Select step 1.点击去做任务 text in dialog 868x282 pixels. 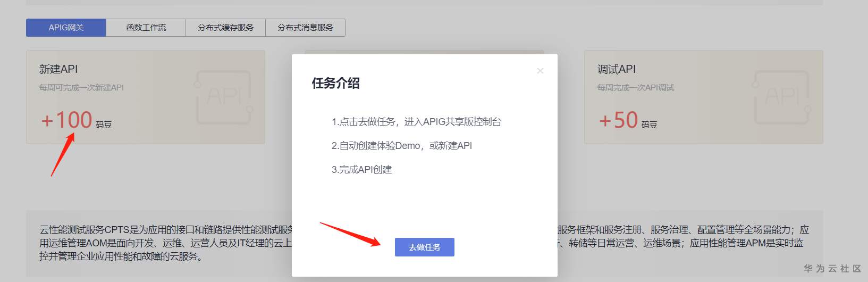point(416,122)
